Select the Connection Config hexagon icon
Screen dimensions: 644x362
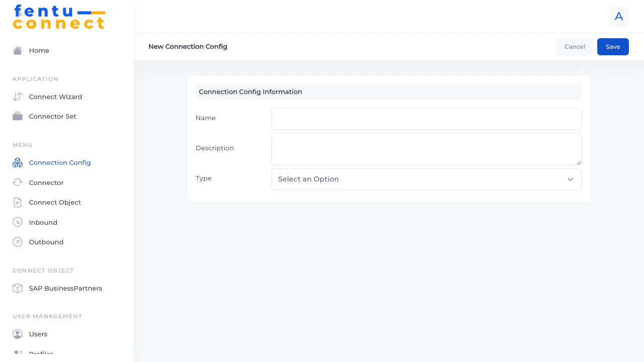click(x=17, y=162)
